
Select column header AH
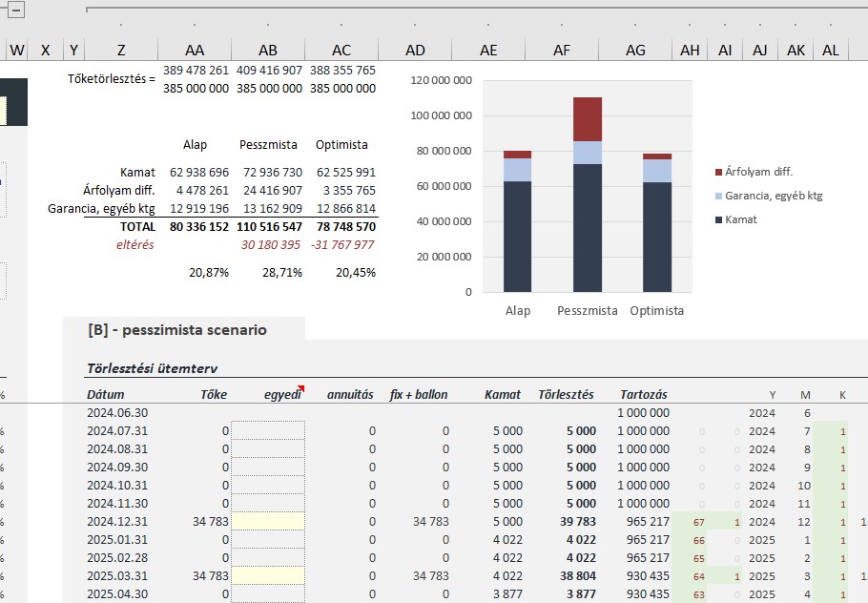[690, 50]
